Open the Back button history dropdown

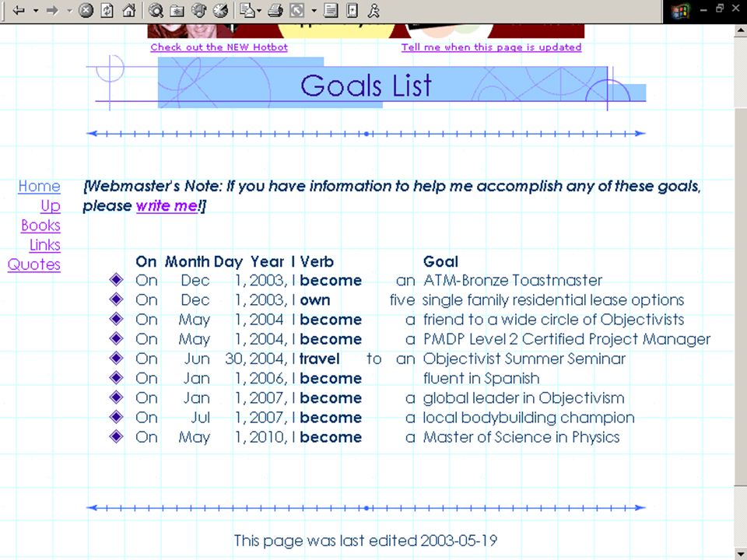(36, 10)
